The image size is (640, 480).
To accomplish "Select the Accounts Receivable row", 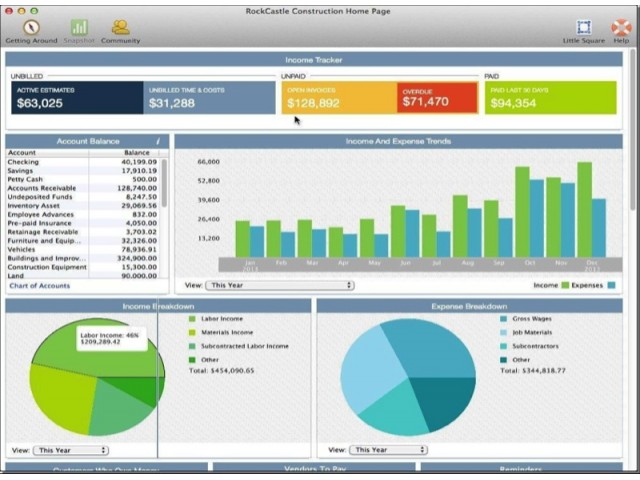I will [82, 188].
